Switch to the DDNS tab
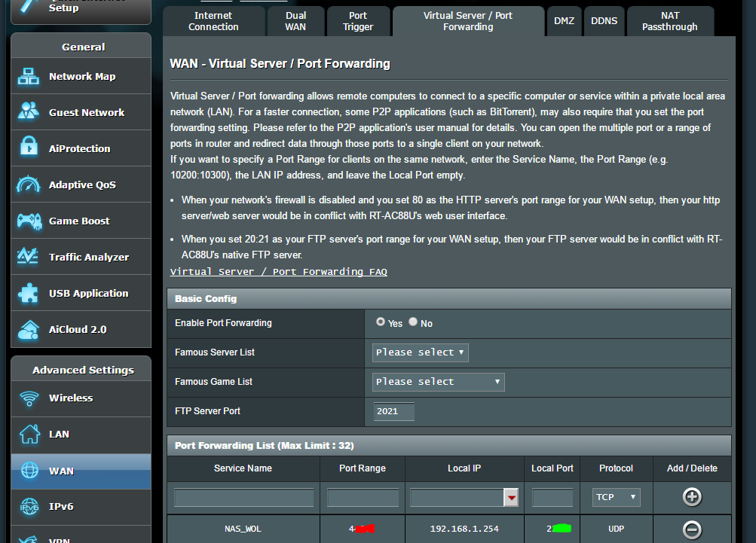This screenshot has width=756, height=543. pos(604,21)
